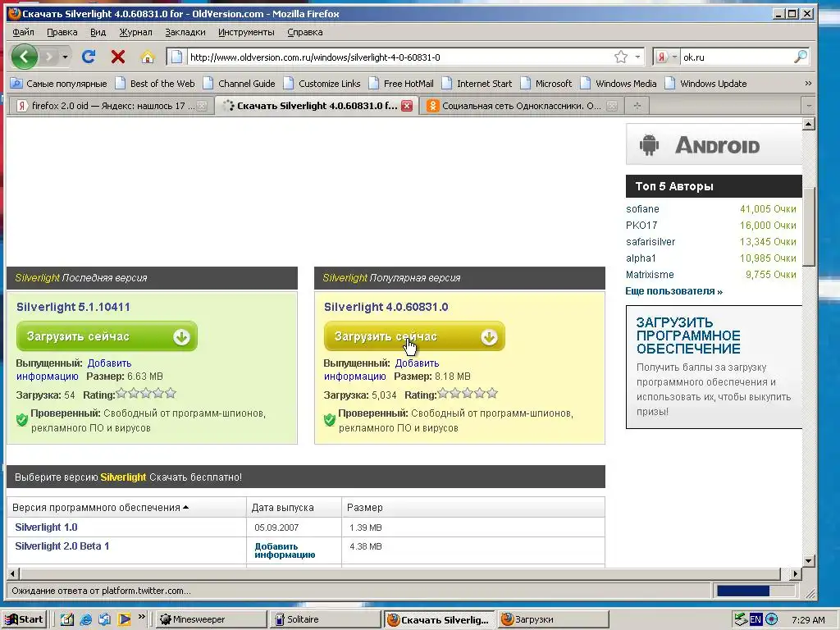
Task: Click Добавить информацию in the Silverlight 2.0 row
Action: (285, 550)
